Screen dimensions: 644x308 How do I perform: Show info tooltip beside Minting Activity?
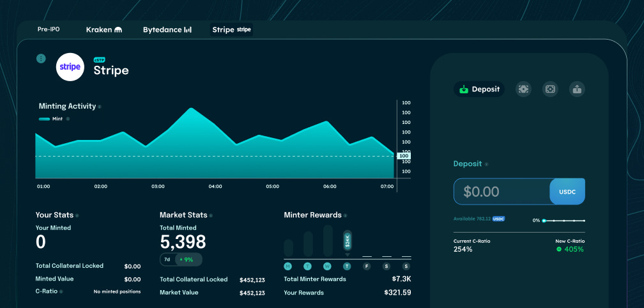click(x=100, y=107)
